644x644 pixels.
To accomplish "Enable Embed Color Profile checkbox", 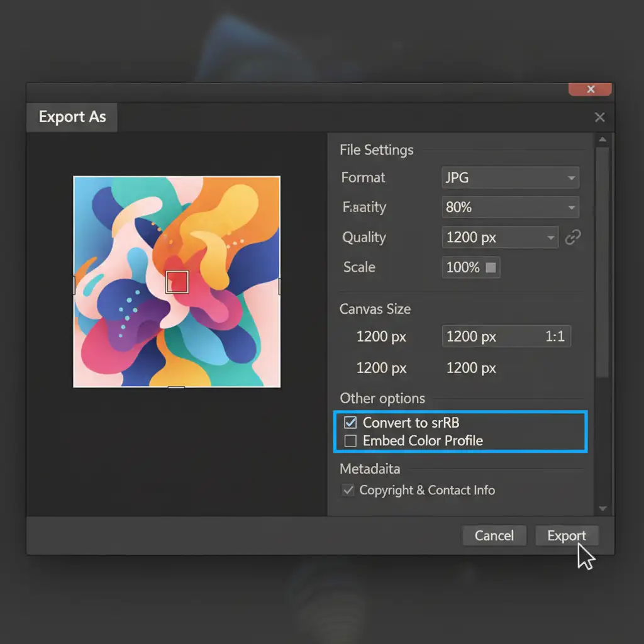I will [x=350, y=441].
